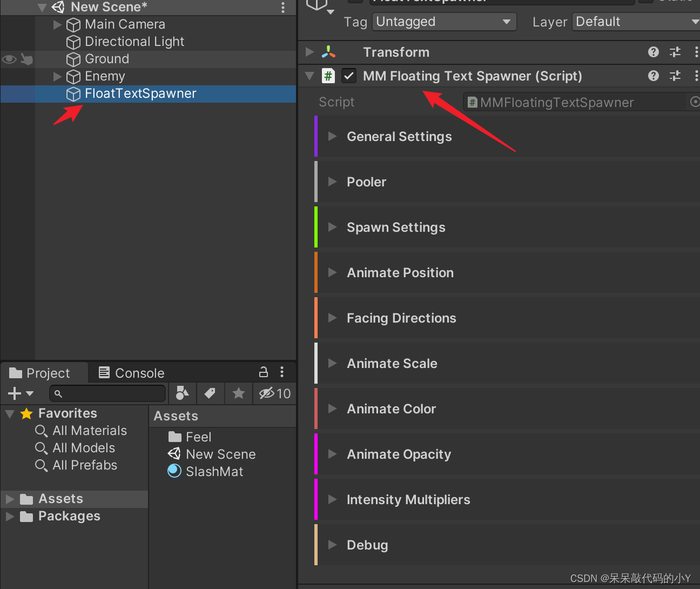Screen dimensions: 700x589
Task: Expand the Enemy object children
Action: pyautogui.click(x=57, y=76)
